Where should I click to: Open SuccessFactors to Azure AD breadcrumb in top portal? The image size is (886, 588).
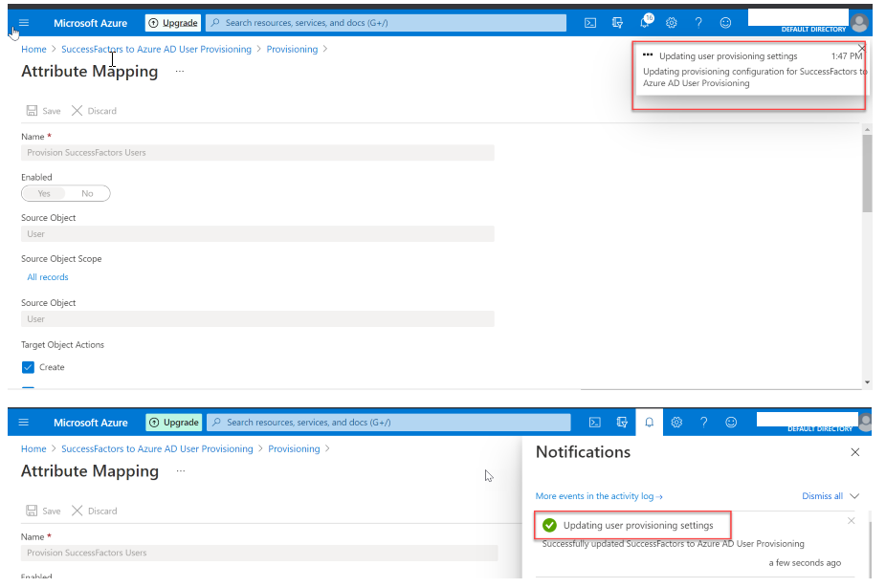click(157, 49)
